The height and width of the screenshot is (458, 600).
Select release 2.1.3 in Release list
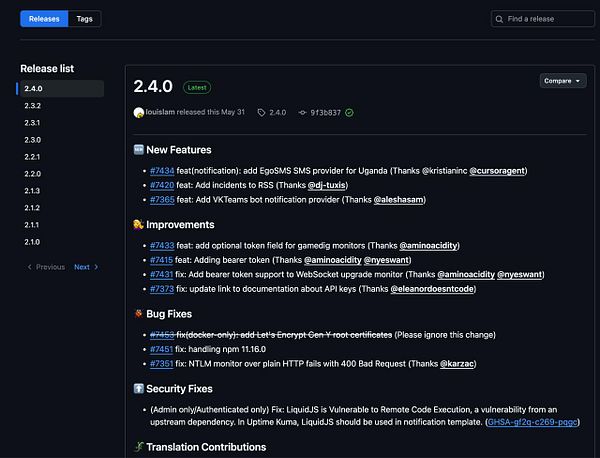[32, 191]
